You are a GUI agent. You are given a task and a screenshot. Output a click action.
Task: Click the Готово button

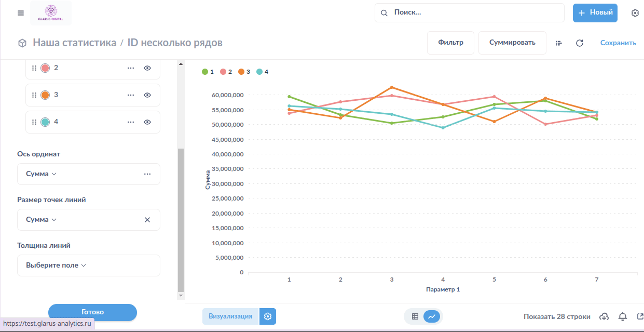pyautogui.click(x=92, y=312)
